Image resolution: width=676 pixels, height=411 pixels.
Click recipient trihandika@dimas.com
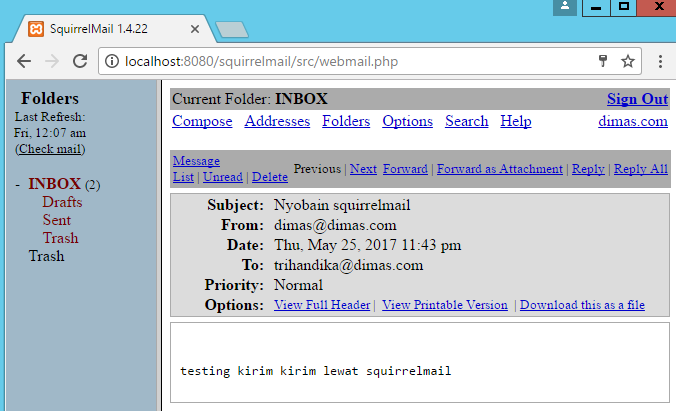(348, 265)
